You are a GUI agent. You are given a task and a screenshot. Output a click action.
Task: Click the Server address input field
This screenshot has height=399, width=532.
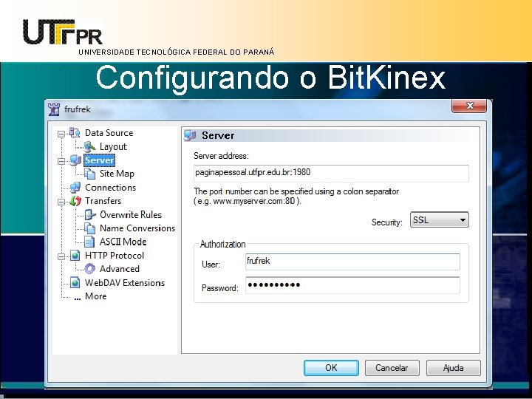[331, 173]
